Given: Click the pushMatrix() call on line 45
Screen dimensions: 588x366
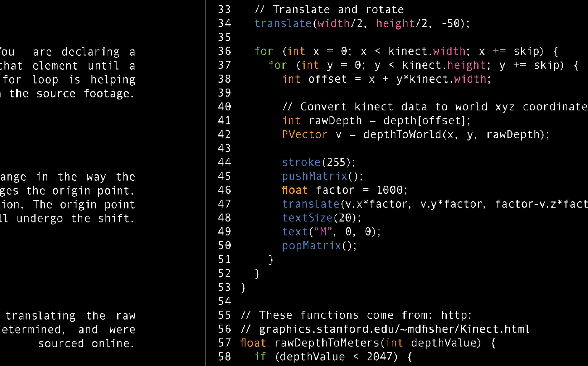Looking at the screenshot, I should [322, 176].
